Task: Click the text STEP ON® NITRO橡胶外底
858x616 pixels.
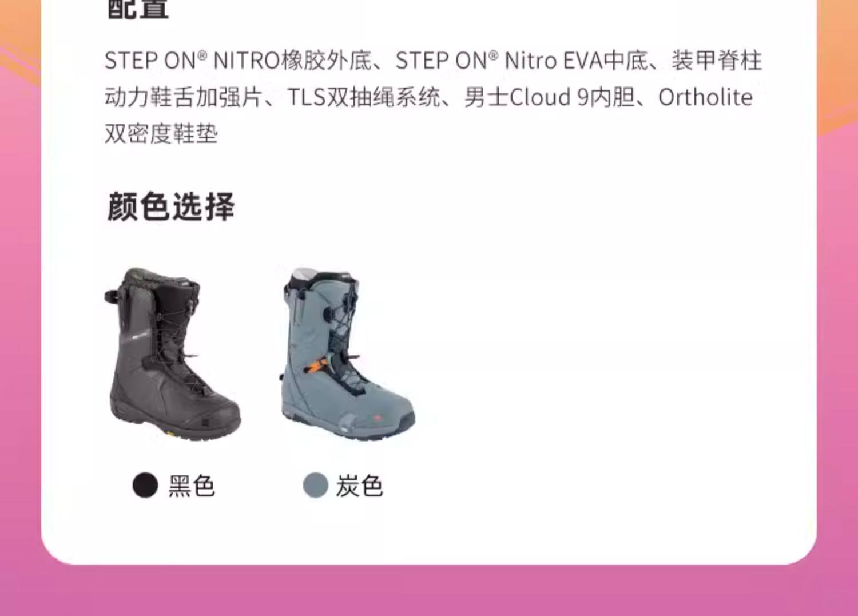Action: (239, 61)
